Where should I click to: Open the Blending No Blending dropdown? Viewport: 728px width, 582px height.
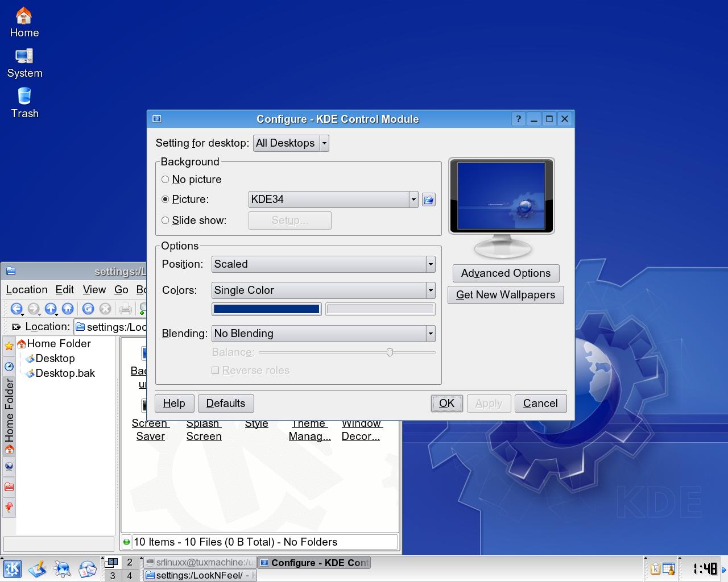[324, 334]
